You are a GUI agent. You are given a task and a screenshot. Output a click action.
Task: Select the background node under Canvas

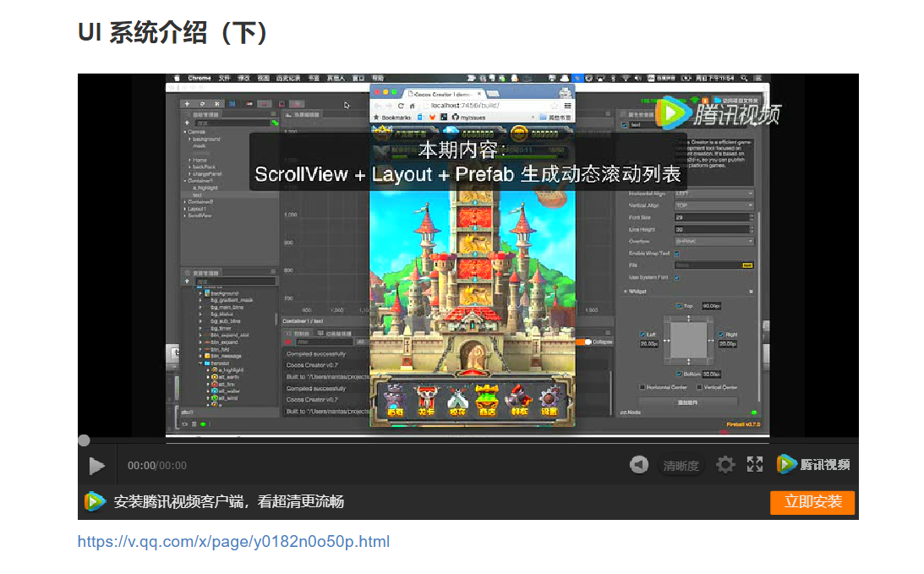click(x=206, y=139)
